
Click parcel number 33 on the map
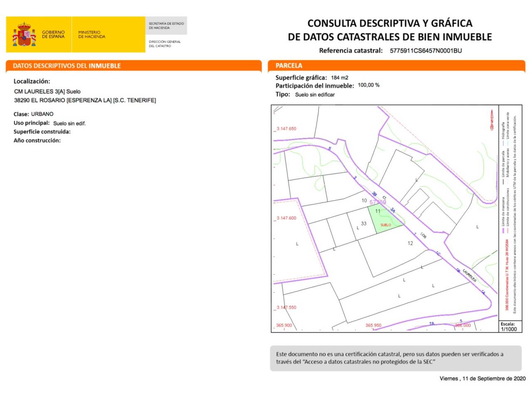[x=364, y=224]
